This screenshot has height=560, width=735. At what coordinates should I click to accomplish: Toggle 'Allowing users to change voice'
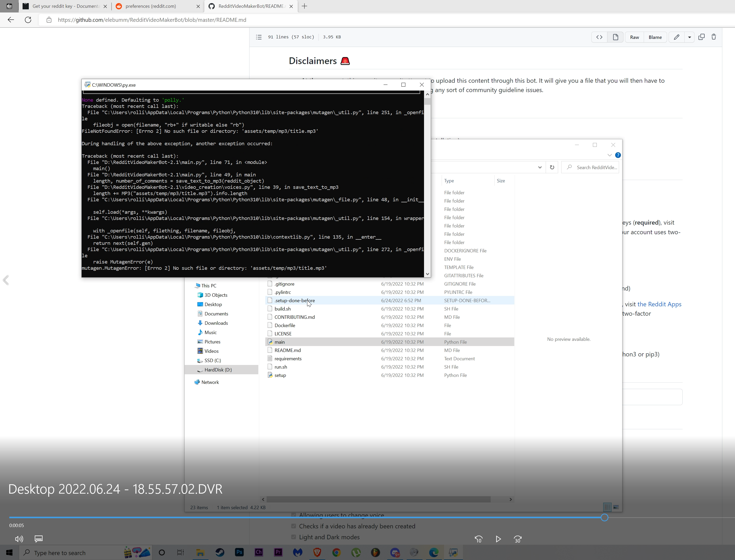tap(294, 515)
